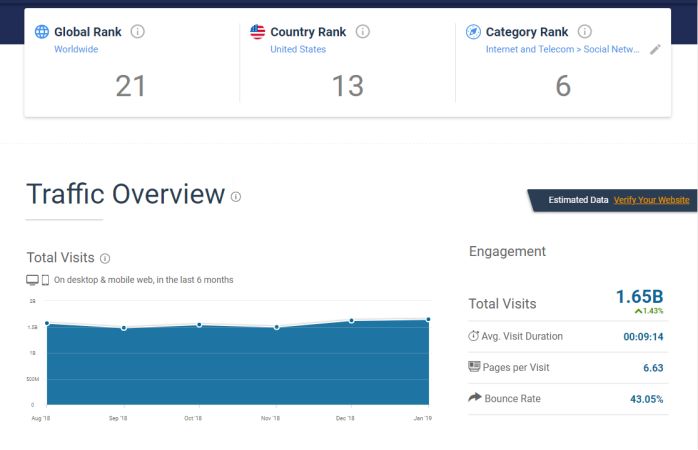This screenshot has width=698, height=450.
Task: Select the Dec '18 data point on the chart
Action: tap(352, 320)
